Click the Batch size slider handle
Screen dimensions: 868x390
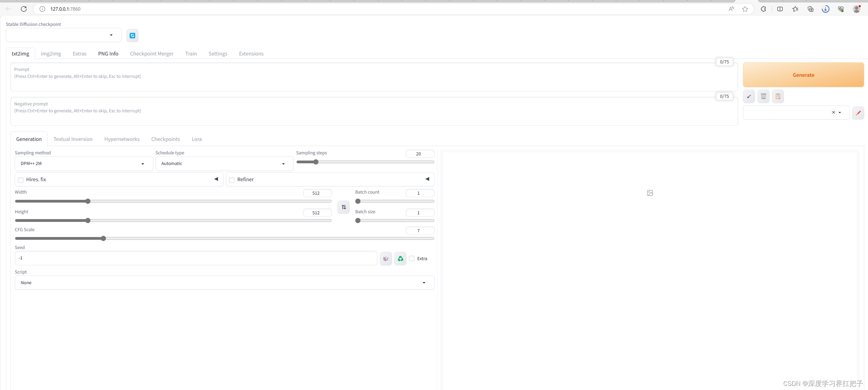point(358,220)
